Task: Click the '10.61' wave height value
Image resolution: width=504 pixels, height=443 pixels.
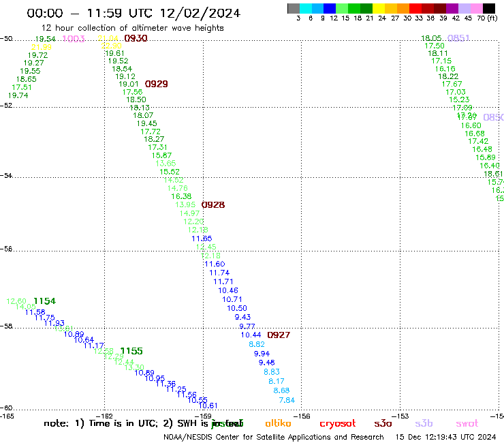Action: point(208,406)
